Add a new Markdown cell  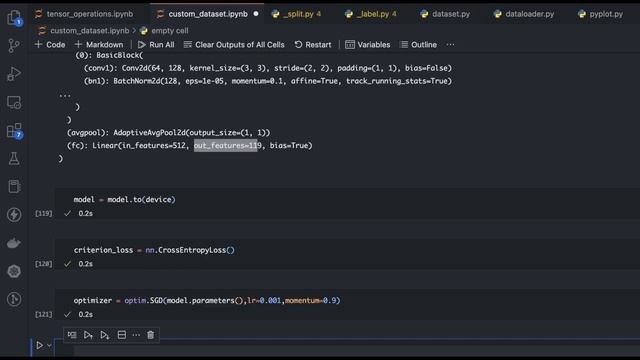[99, 44]
